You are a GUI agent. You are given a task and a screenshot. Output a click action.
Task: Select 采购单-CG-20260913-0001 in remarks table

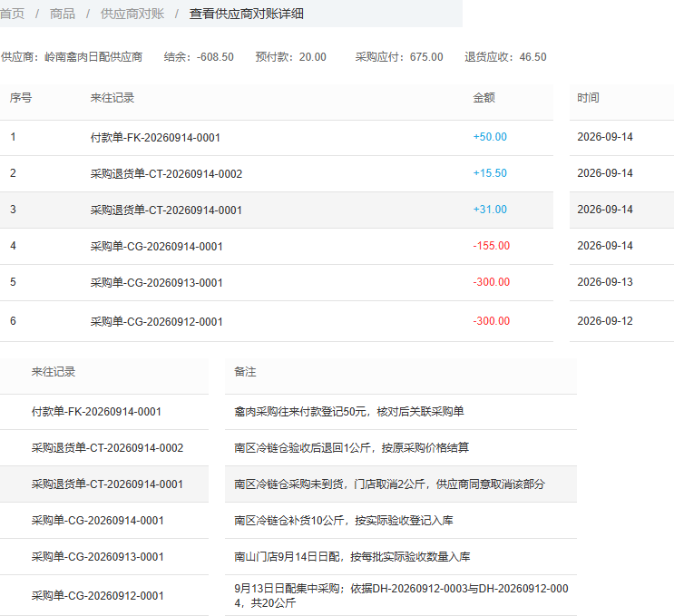coord(98,557)
